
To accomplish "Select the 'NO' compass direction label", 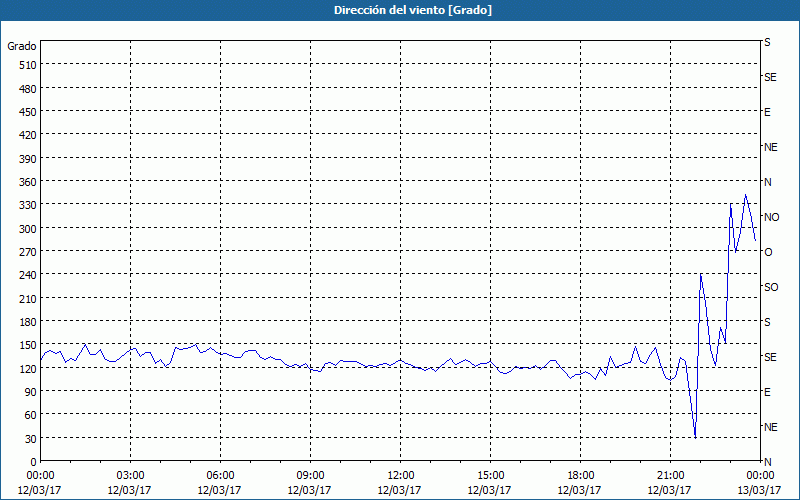I will click(772, 217).
